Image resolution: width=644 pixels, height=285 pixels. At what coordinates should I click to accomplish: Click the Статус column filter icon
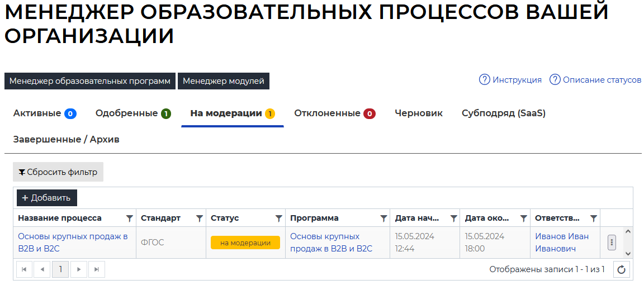[x=278, y=218]
